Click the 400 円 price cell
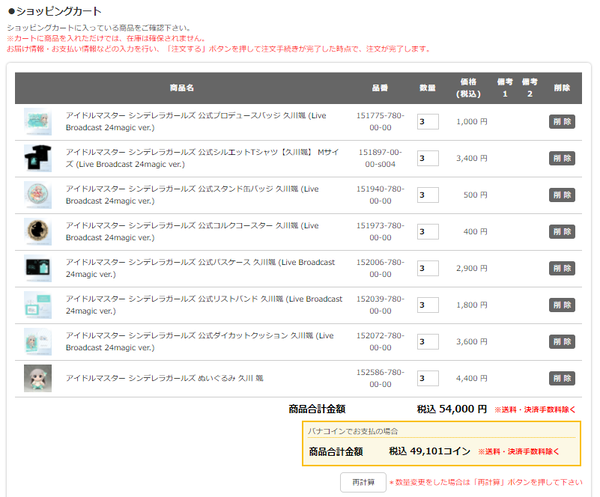Screen dimensions: 600x497 (476, 232)
